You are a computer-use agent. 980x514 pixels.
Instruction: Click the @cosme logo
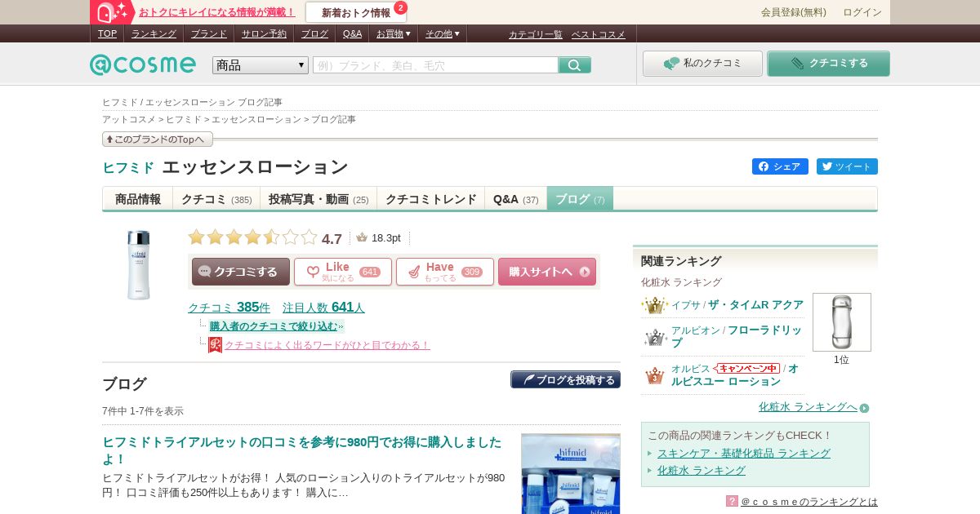click(143, 64)
